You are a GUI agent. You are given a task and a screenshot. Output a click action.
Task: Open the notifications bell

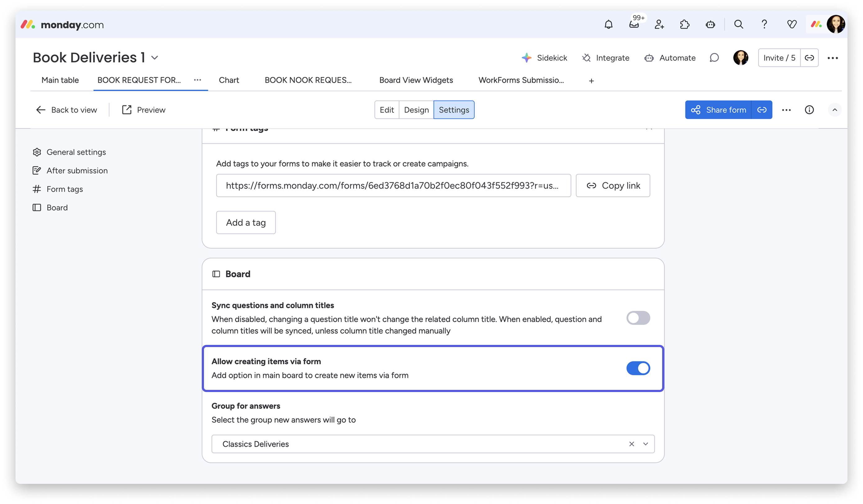click(x=608, y=24)
